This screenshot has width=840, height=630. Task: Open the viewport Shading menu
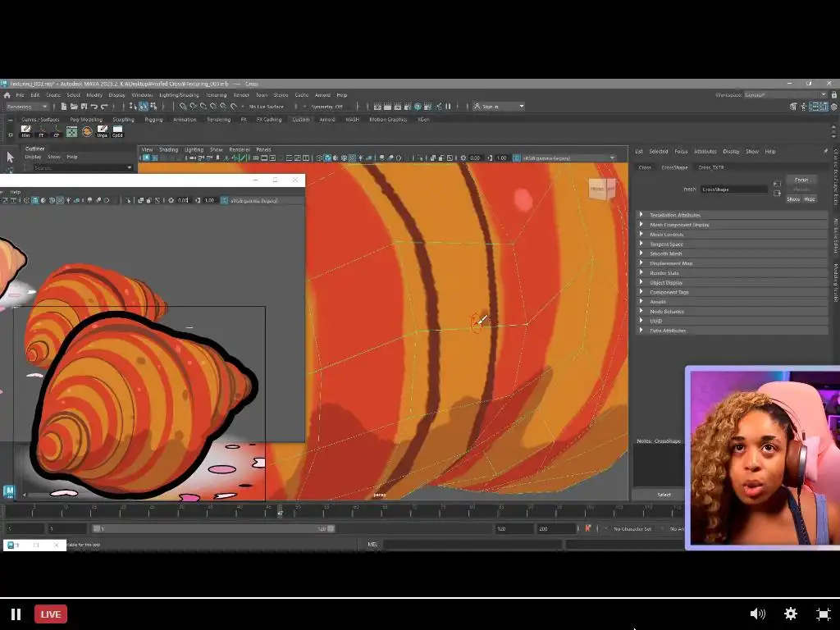coord(168,149)
